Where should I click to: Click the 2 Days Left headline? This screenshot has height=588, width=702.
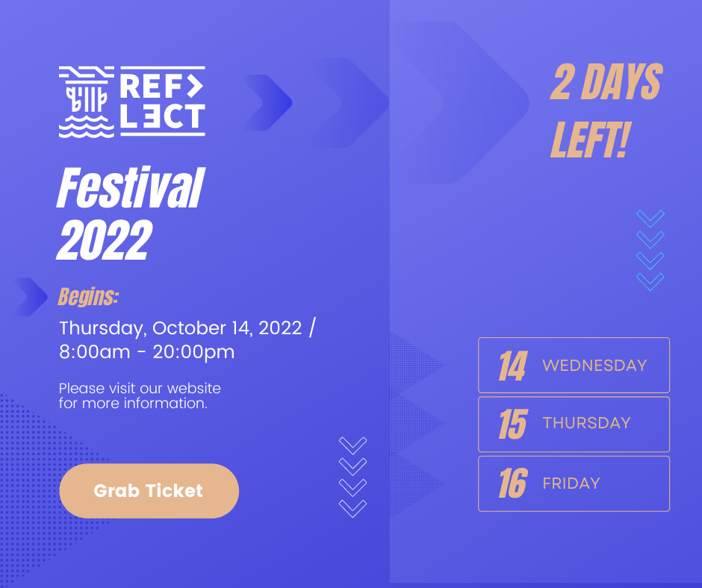pos(606,110)
